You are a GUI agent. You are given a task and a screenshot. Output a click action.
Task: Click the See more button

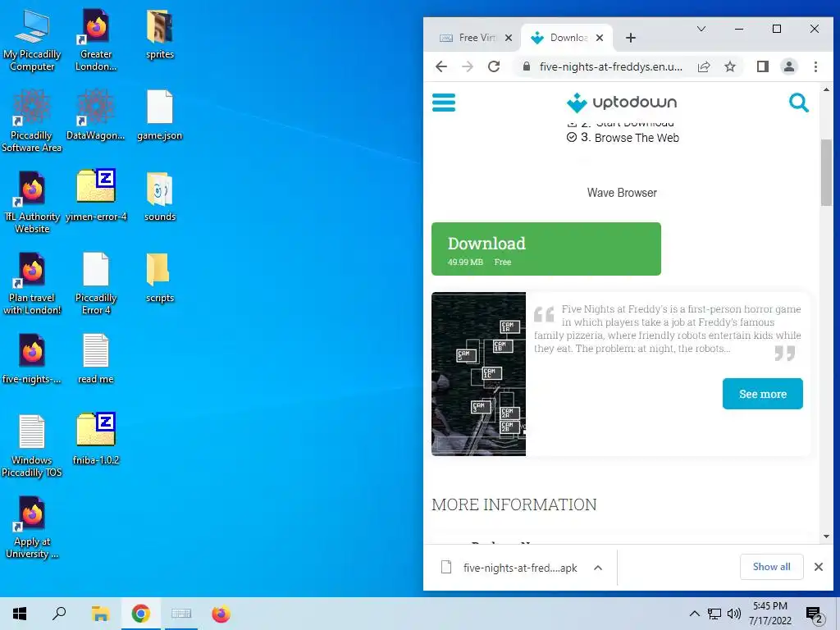point(762,394)
